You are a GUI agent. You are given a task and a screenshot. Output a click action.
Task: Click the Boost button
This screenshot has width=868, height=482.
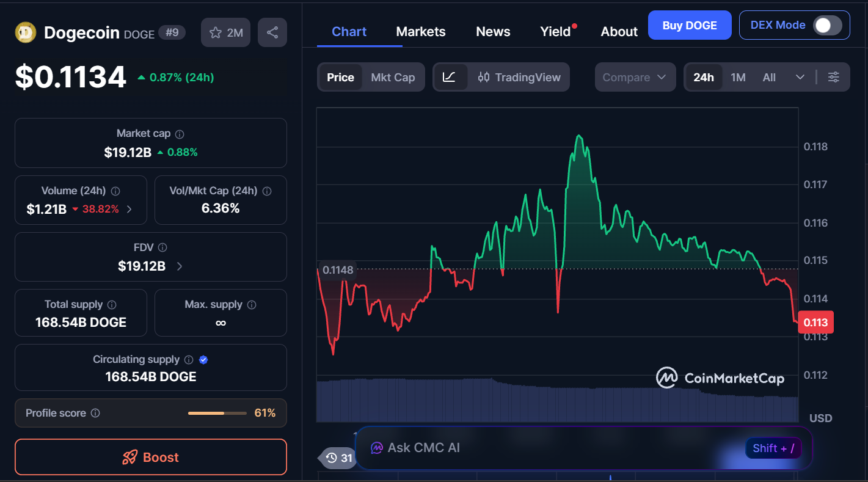tap(150, 457)
